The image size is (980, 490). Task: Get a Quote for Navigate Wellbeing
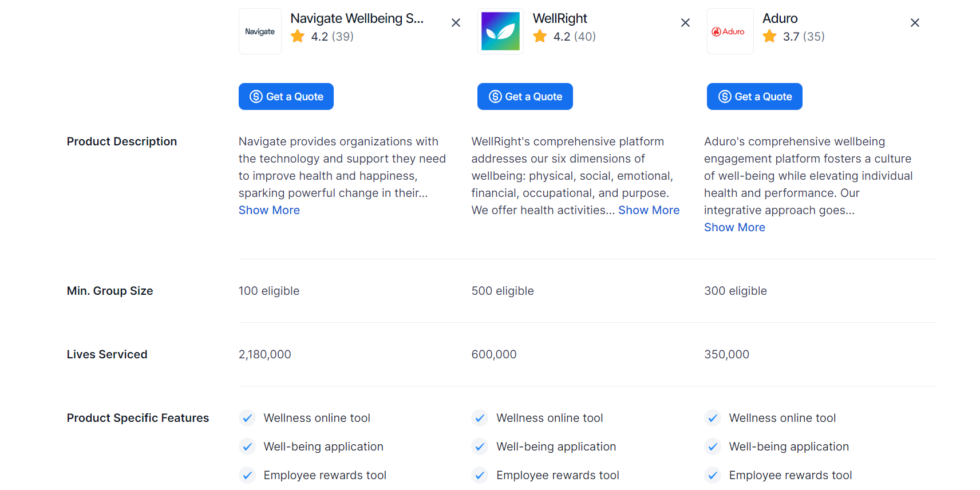point(286,97)
